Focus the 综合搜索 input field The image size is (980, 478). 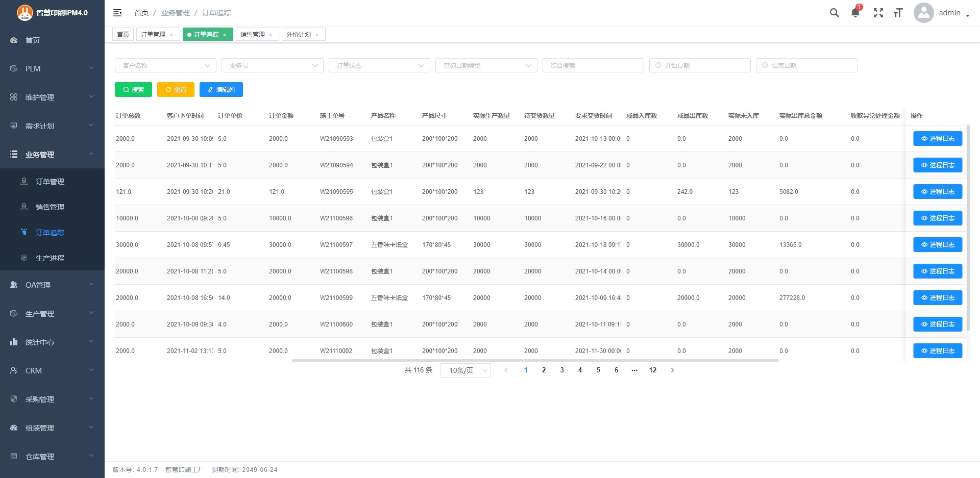[593, 65]
